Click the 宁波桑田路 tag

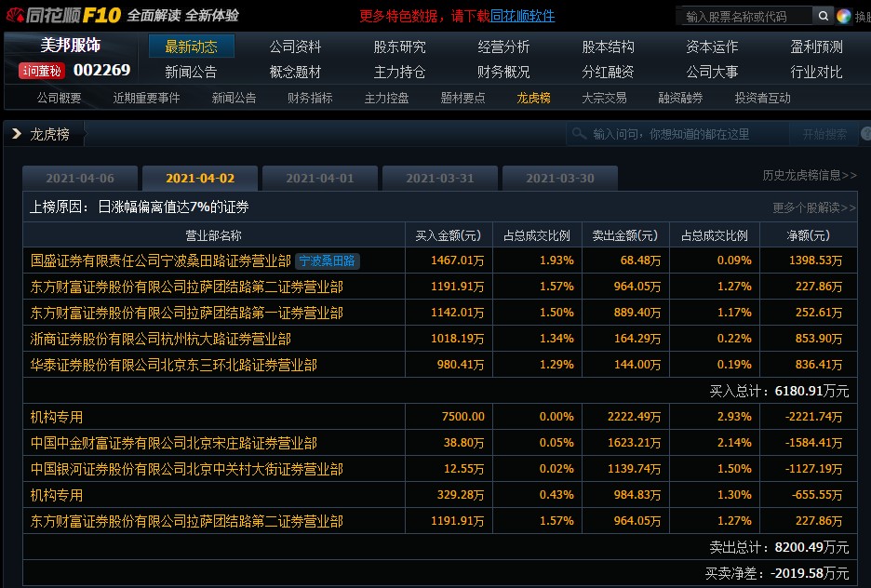(x=328, y=261)
